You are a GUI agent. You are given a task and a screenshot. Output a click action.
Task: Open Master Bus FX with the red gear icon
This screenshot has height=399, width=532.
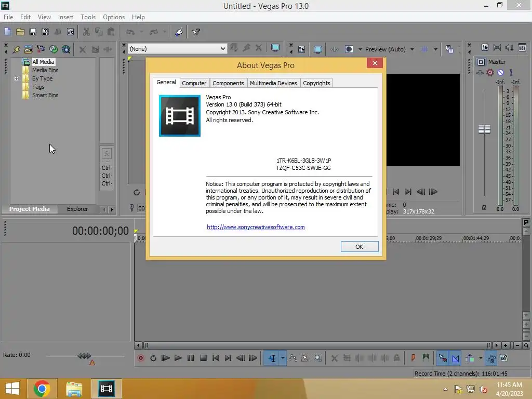pos(490,72)
